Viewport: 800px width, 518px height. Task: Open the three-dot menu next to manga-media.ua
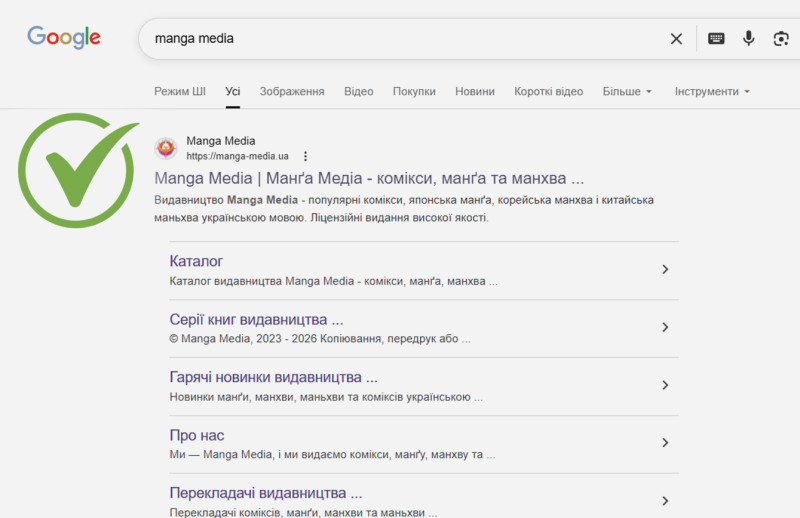[305, 156]
